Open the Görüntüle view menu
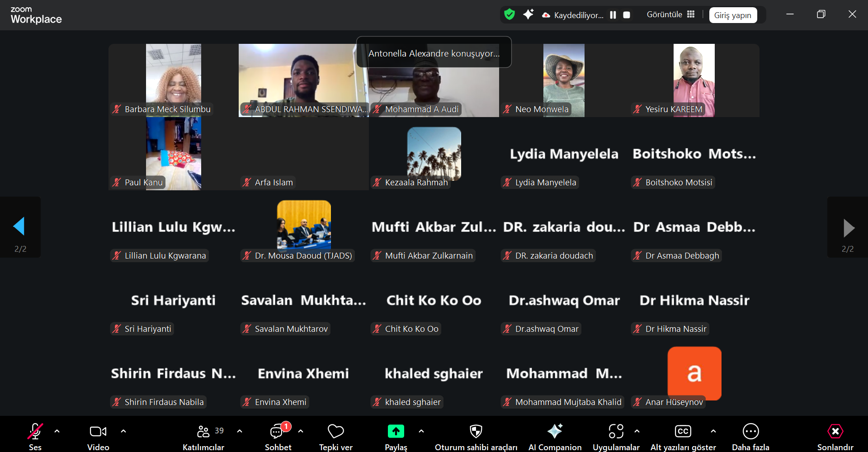 click(x=670, y=14)
